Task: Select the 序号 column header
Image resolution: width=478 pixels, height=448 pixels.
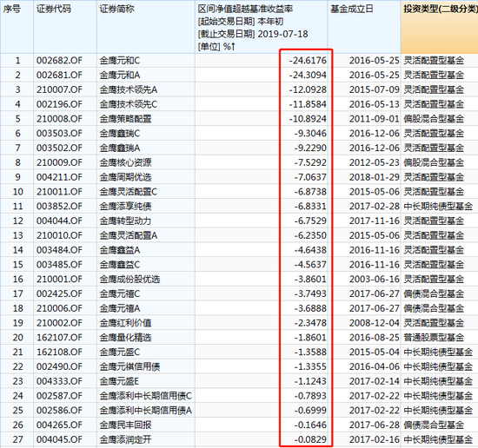Action: (17, 27)
